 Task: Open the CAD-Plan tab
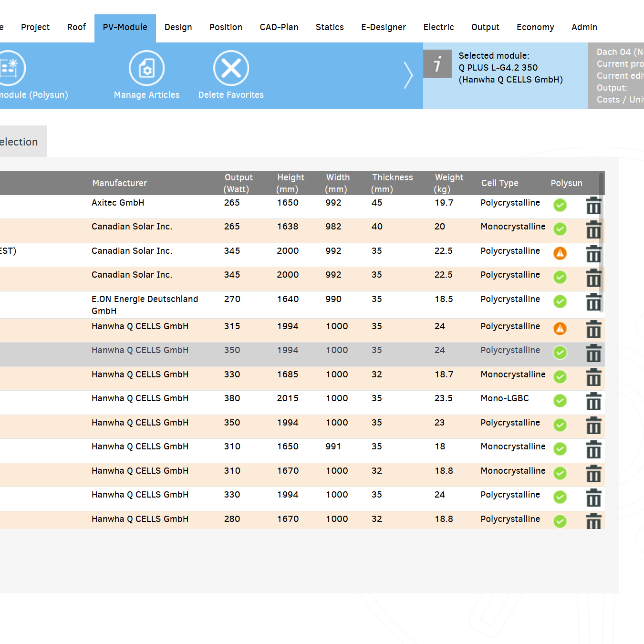point(279,27)
